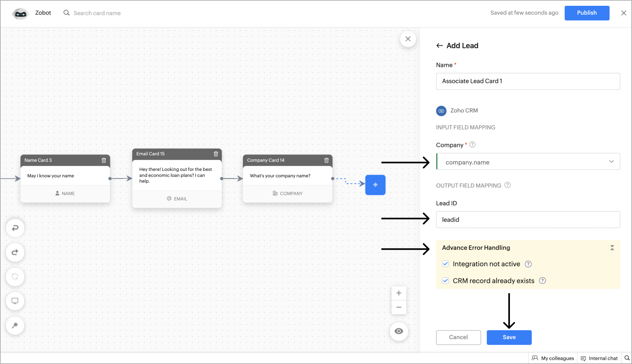Delete Name Card 3 via trash icon

(104, 160)
